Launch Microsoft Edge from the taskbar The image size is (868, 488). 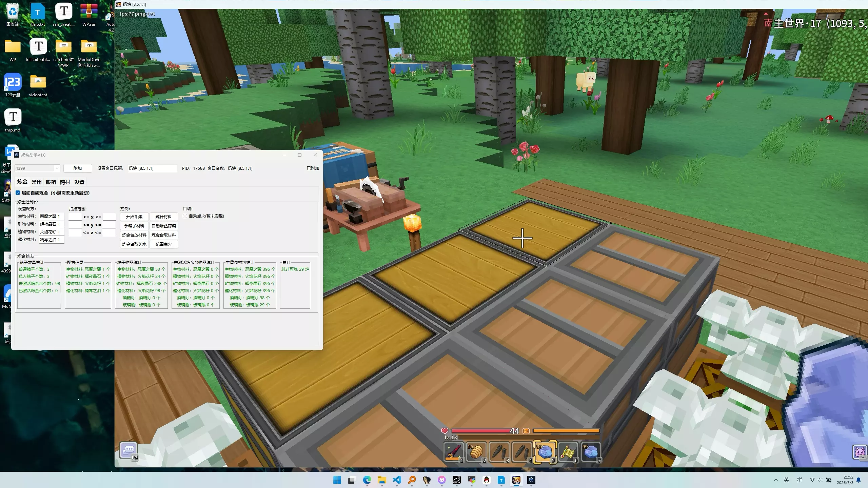[367, 480]
